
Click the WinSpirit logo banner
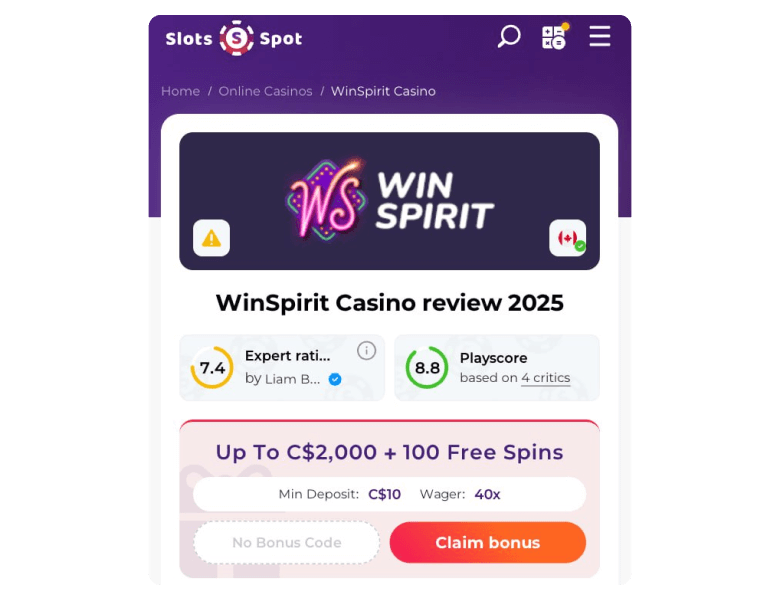pyautogui.click(x=390, y=201)
